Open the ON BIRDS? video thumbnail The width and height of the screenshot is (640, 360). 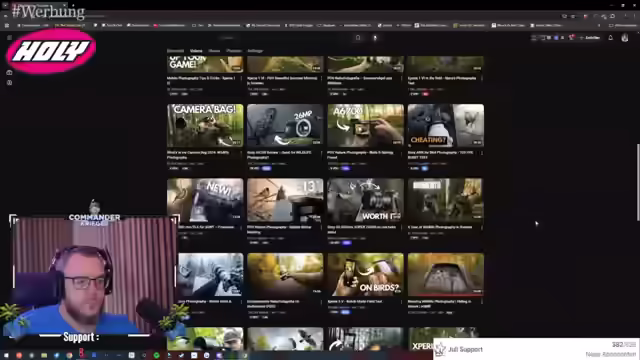coord(365,275)
